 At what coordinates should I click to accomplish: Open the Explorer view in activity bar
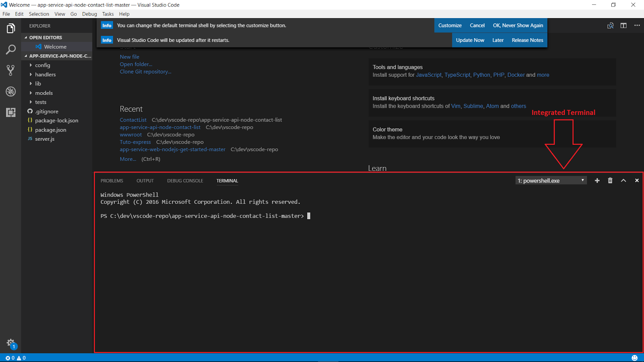(11, 29)
